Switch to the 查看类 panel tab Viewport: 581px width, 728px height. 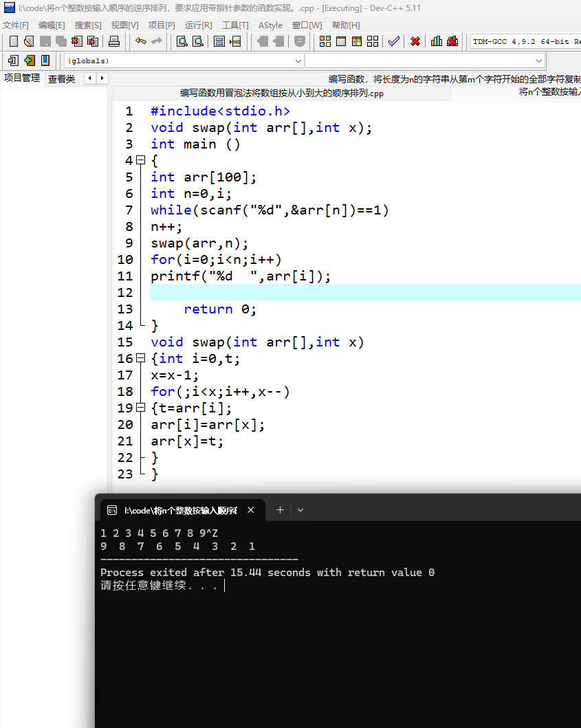(x=61, y=79)
